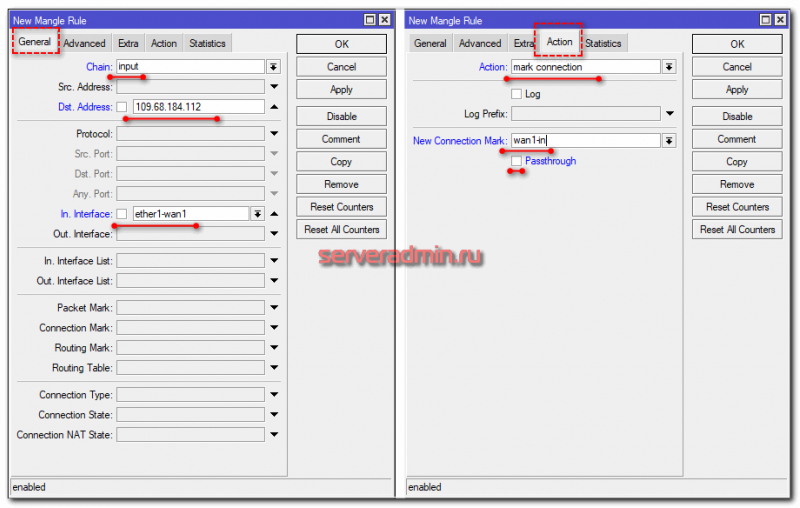Expand the Connection Mark field

click(x=274, y=327)
